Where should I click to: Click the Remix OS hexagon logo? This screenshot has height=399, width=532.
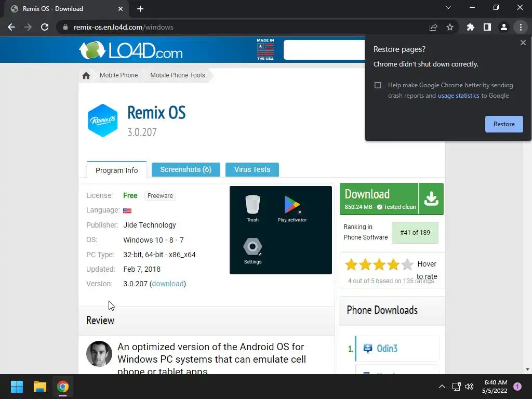tap(102, 121)
